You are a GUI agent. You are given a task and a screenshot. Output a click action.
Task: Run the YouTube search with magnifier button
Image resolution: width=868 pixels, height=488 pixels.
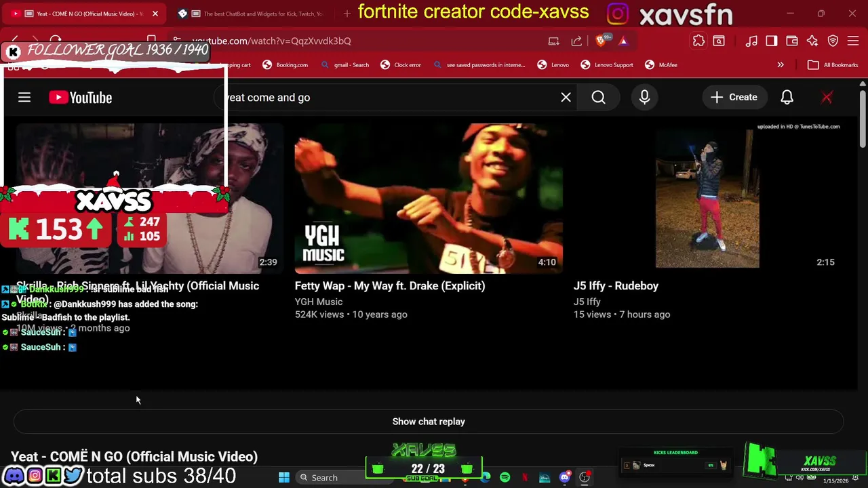598,98
